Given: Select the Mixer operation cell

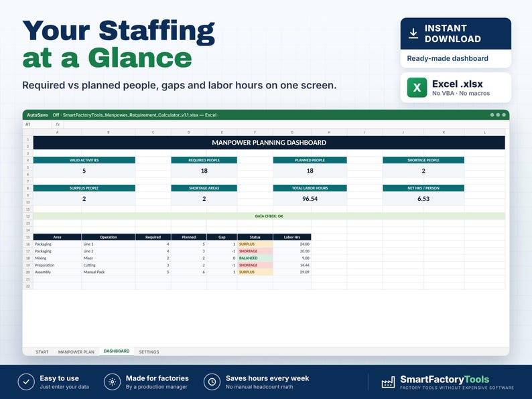Looking at the screenshot, I should click(x=109, y=258).
